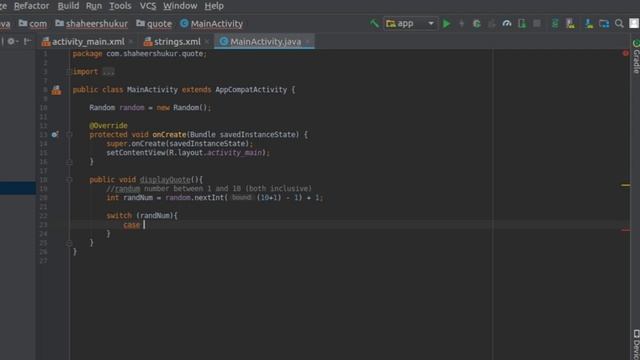The width and height of the screenshot is (640, 360).
Task: Open the Refactor menu
Action: (x=31, y=6)
